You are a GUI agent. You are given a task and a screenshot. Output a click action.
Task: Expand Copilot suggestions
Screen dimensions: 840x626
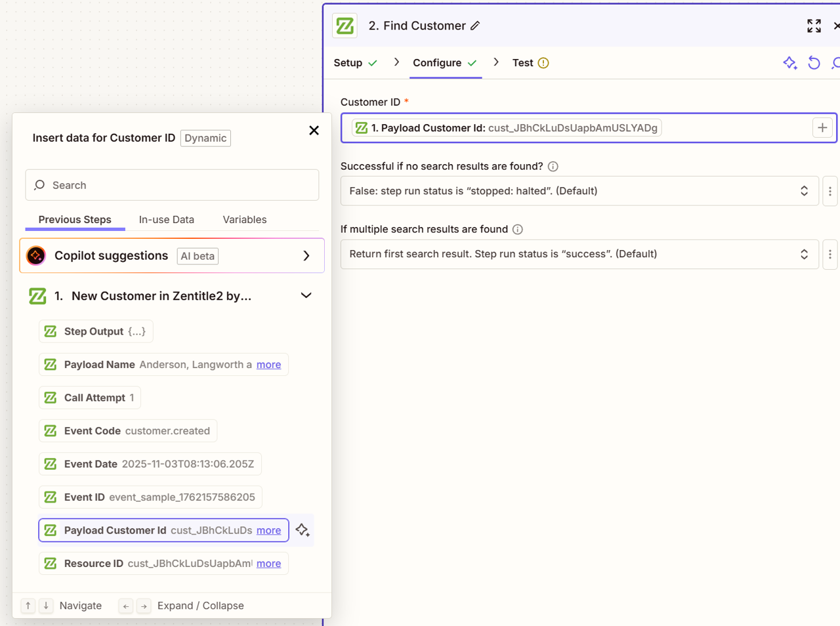(x=306, y=256)
